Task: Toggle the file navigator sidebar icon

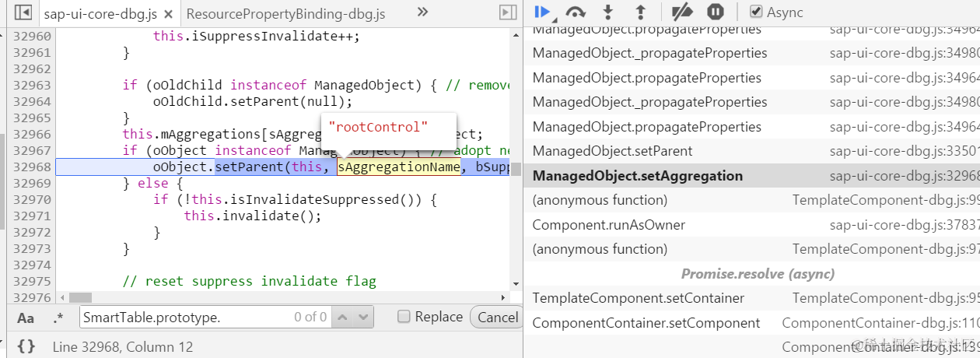Action: (23, 12)
